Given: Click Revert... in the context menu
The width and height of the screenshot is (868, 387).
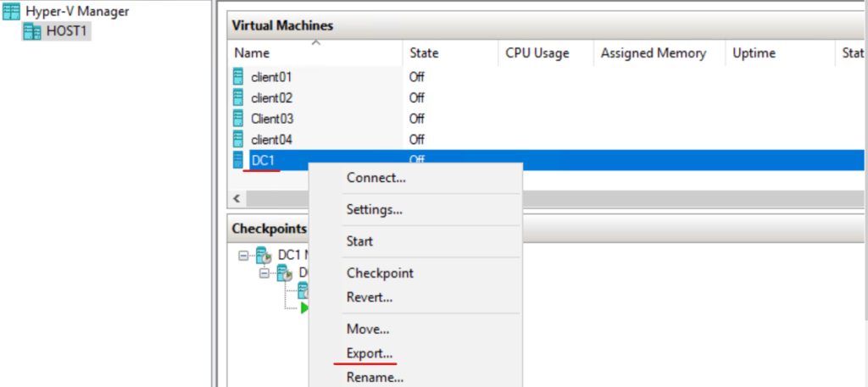Looking at the screenshot, I should pyautogui.click(x=369, y=297).
